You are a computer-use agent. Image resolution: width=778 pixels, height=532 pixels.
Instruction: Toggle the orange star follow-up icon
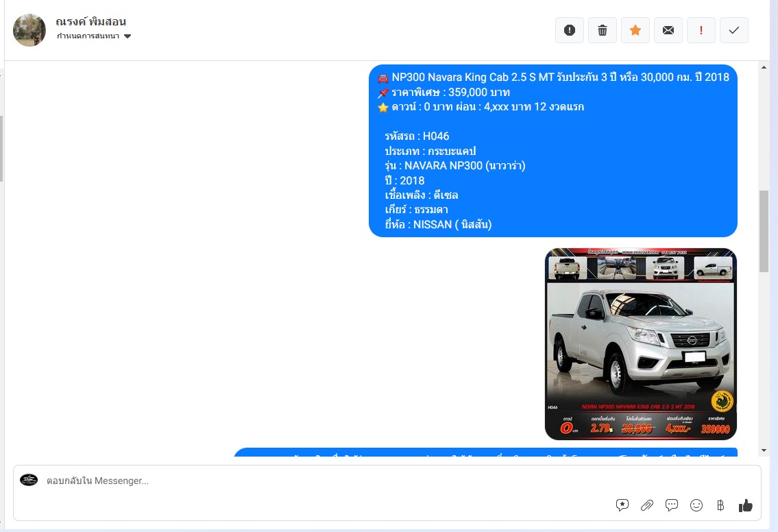pos(635,30)
